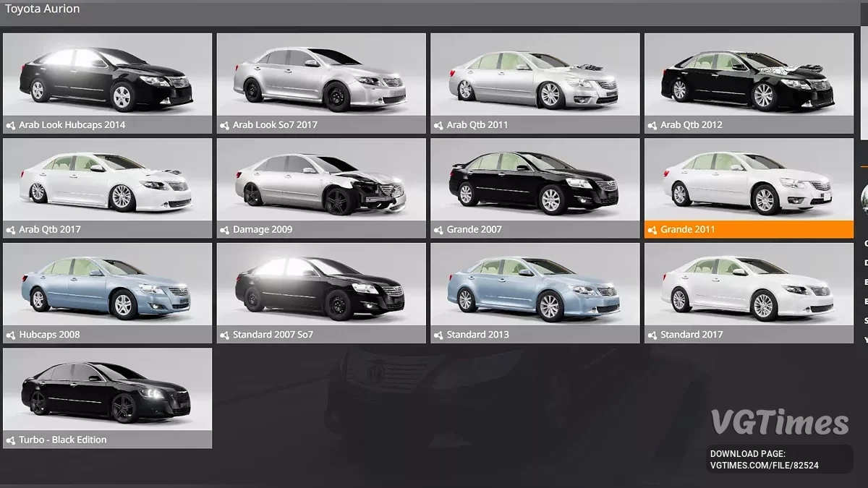
Task: Click the icon beside Turbo - Black Edition
Action: [x=11, y=440]
